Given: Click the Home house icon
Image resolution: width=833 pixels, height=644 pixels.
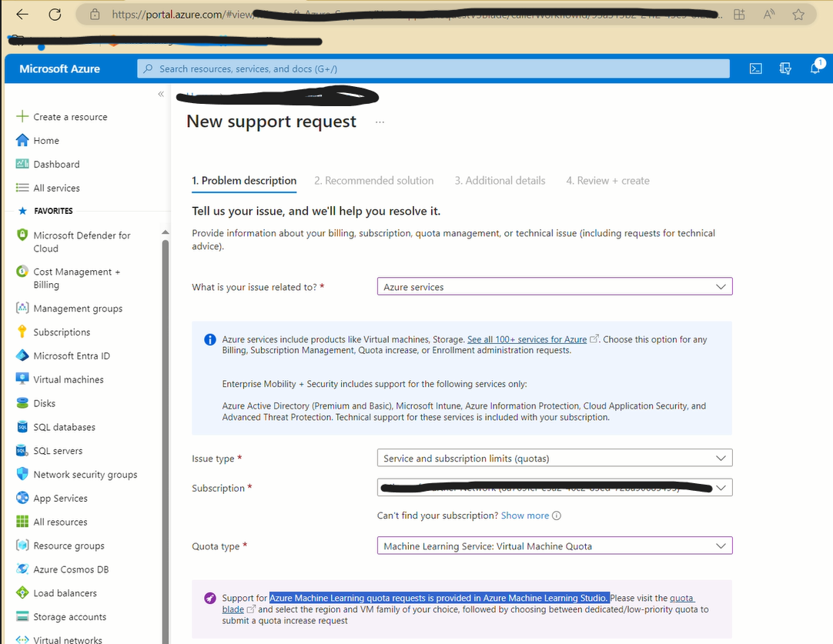Looking at the screenshot, I should click(22, 140).
